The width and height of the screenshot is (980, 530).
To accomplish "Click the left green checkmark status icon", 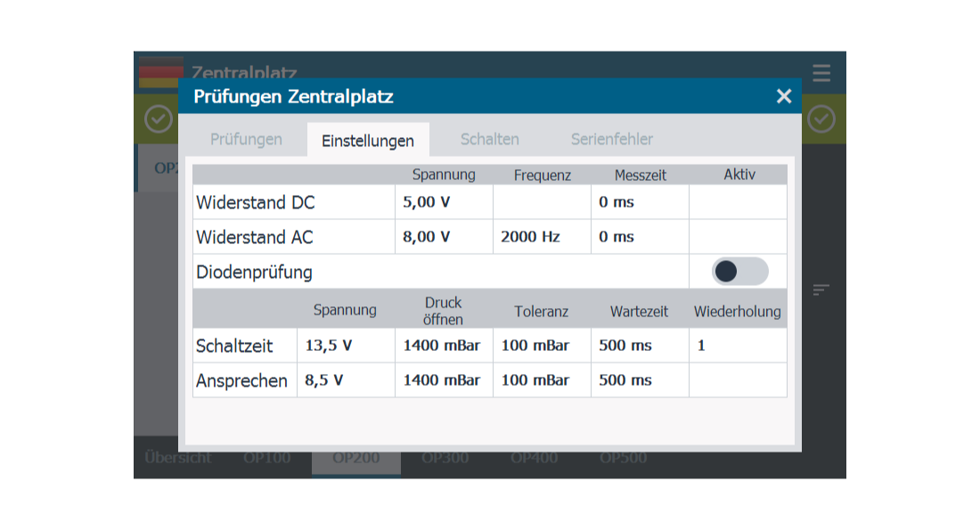I will click(158, 119).
